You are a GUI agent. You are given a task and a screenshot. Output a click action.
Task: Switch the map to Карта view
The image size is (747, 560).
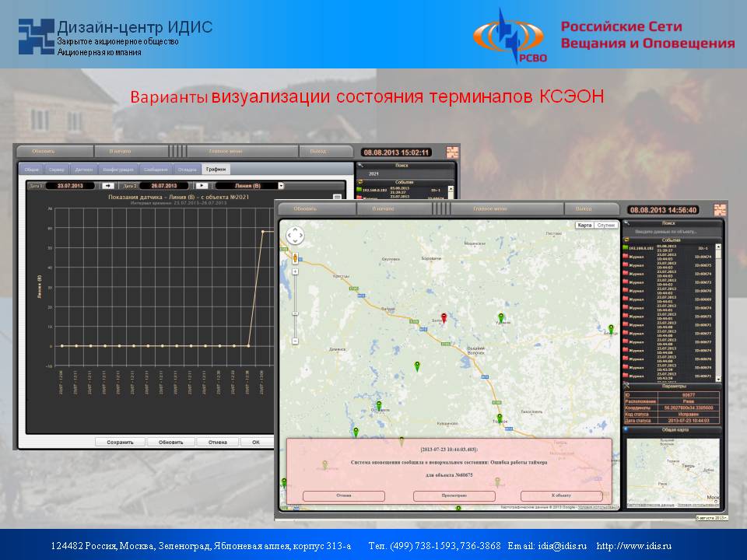[x=584, y=226]
